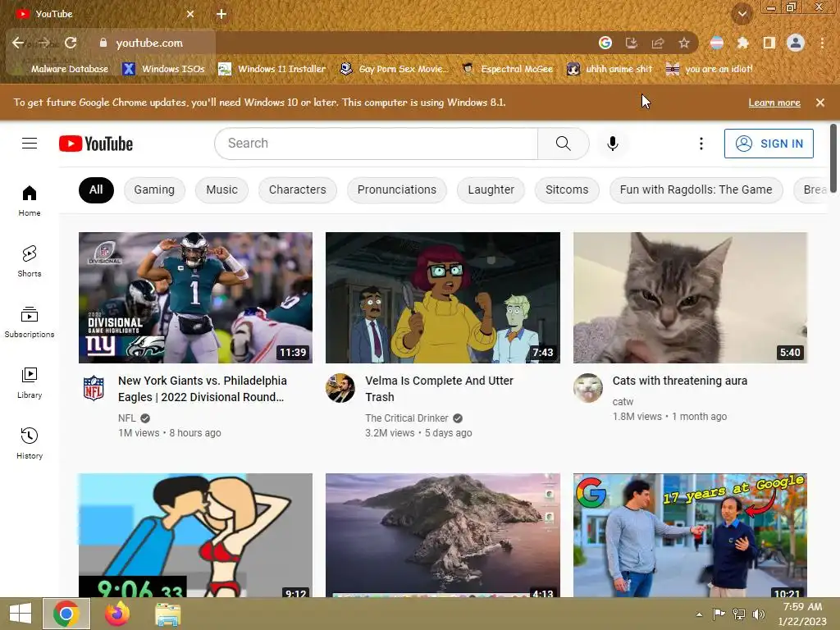
Task: Select the Laughter filter chip
Action: (x=491, y=190)
